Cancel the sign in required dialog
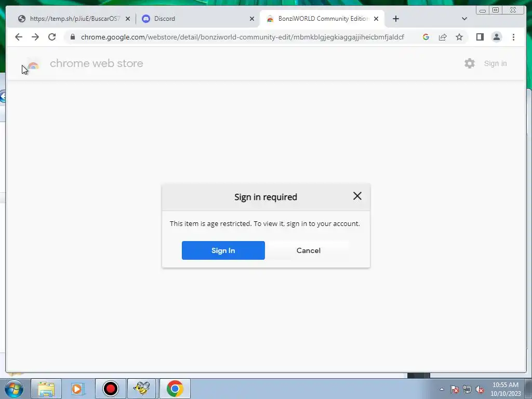This screenshot has width=532, height=399. pyautogui.click(x=308, y=250)
